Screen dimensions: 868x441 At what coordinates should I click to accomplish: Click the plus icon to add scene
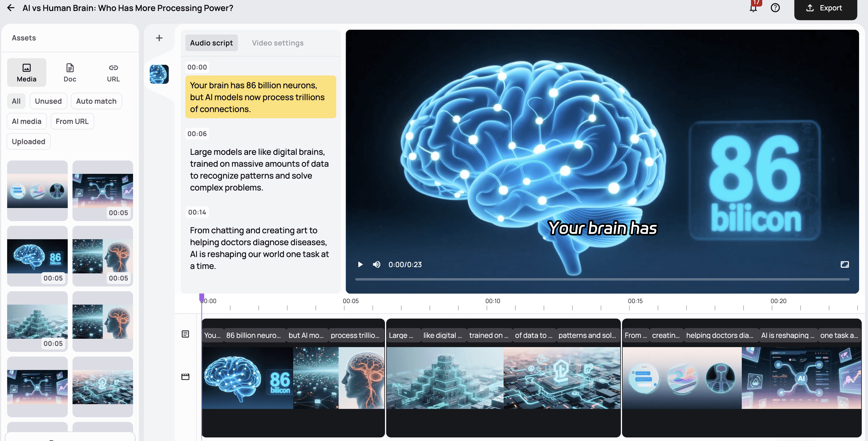pyautogui.click(x=159, y=38)
